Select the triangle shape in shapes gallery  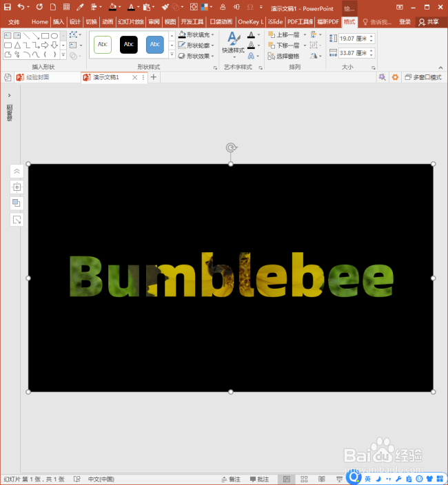[17, 45]
